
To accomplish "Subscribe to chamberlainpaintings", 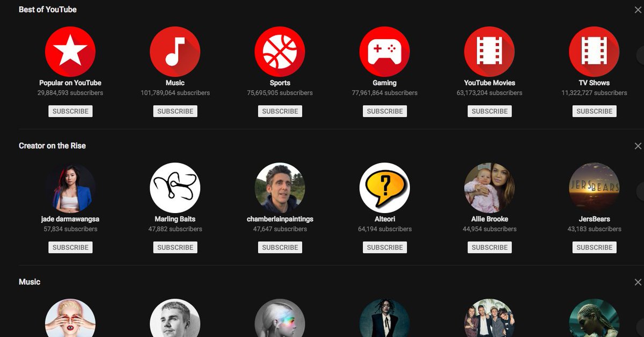I will (x=280, y=247).
